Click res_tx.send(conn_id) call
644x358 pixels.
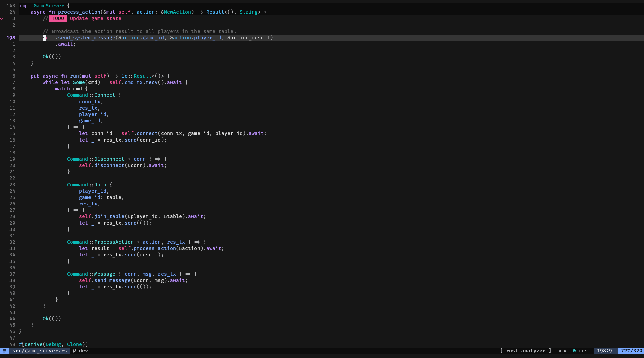[134, 140]
